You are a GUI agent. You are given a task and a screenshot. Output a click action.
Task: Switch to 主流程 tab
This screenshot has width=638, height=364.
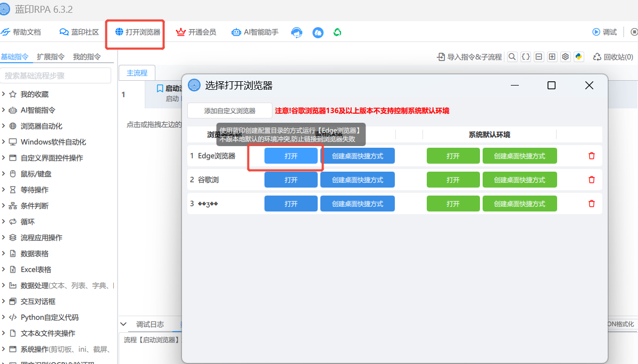(137, 73)
